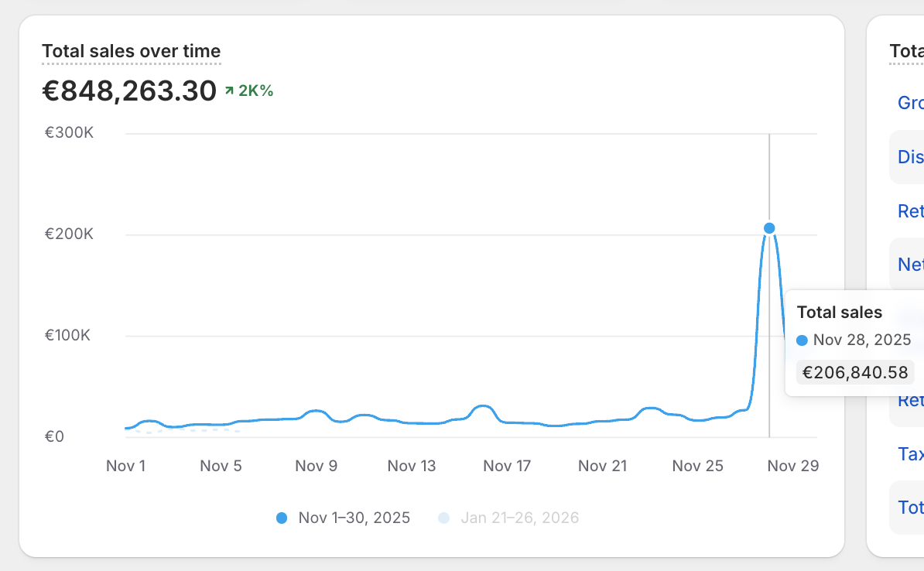Click the €848,263.30 total sales figure
This screenshot has height=571, width=924.
tap(129, 91)
